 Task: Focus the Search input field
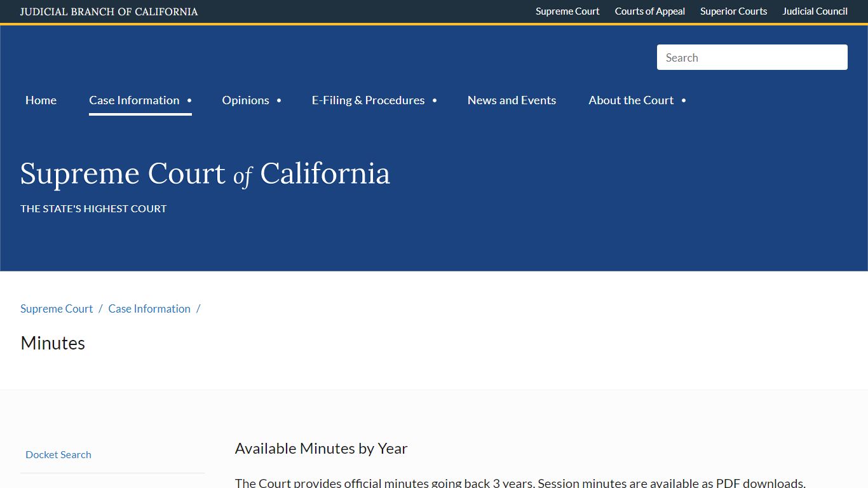[x=752, y=57]
